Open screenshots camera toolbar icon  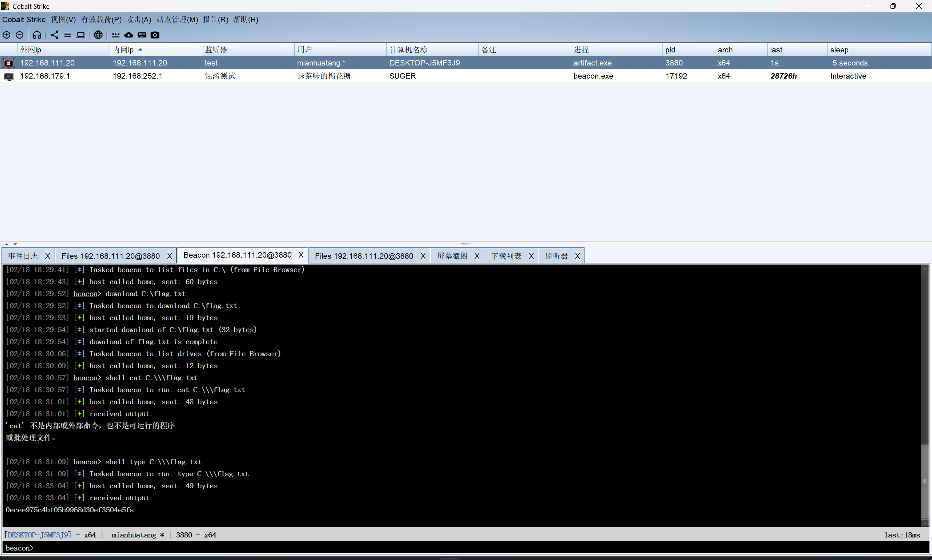pyautogui.click(x=155, y=35)
